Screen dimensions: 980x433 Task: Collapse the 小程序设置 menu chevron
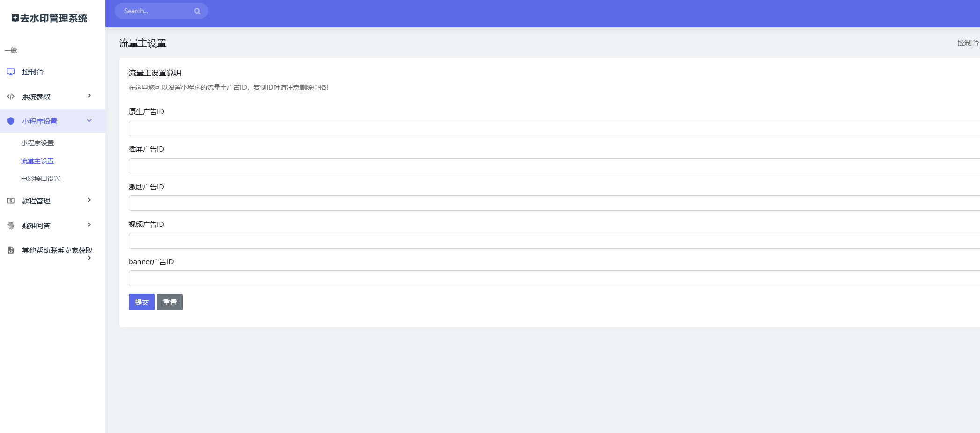(x=89, y=121)
